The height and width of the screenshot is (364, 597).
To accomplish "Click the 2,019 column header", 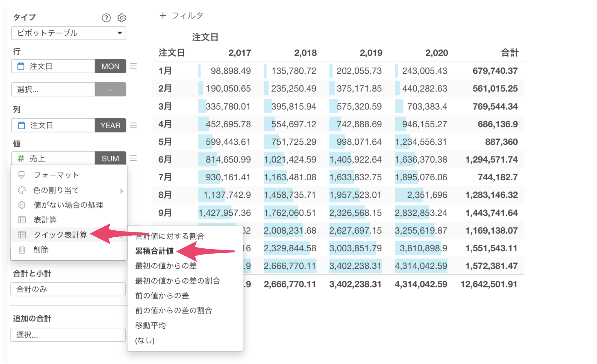I will [371, 53].
